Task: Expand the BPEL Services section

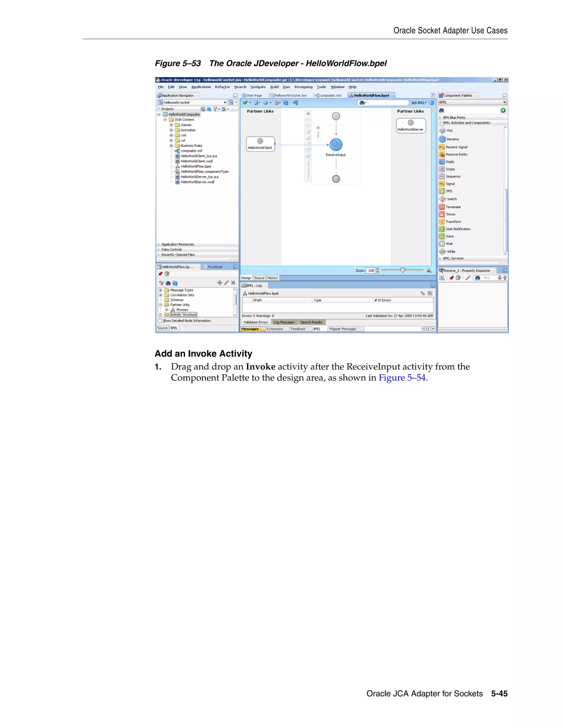Action: 440,258
